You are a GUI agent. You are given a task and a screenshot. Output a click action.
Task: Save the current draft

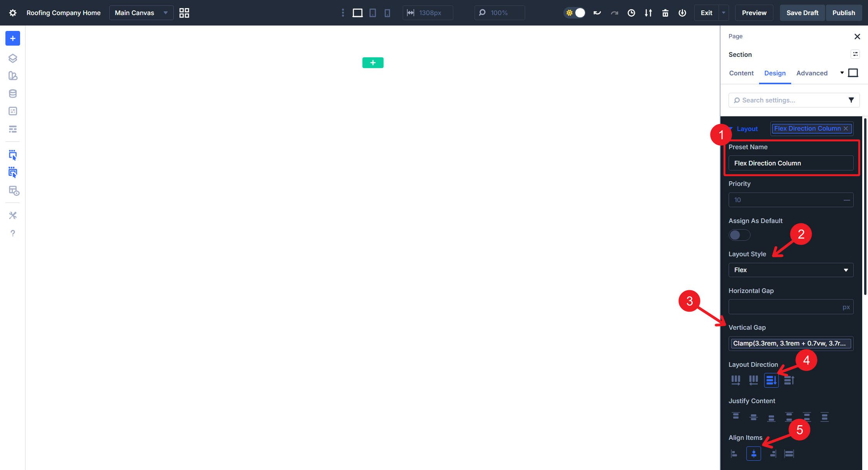click(x=802, y=13)
